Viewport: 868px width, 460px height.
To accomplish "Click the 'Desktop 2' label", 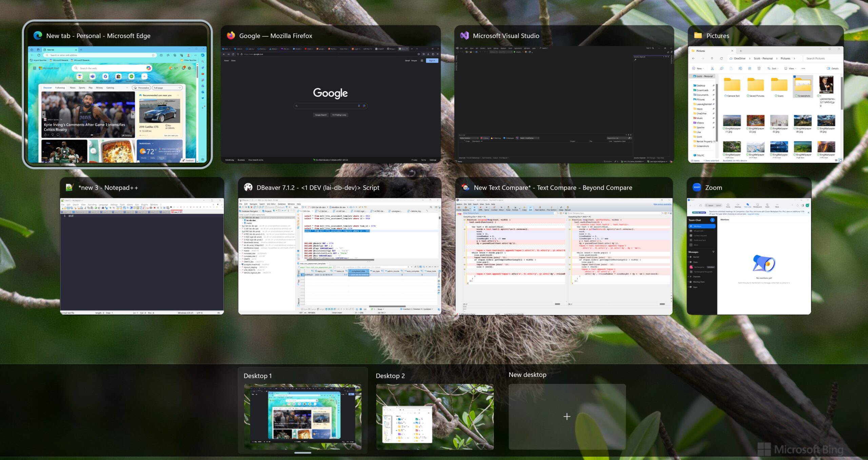I will pyautogui.click(x=390, y=376).
